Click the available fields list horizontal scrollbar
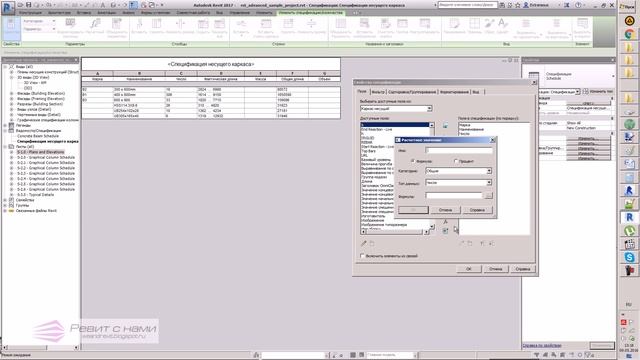 [x=395, y=232]
